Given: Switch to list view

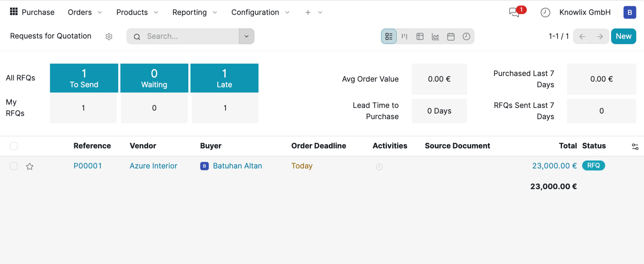Looking at the screenshot, I should click(x=389, y=36).
